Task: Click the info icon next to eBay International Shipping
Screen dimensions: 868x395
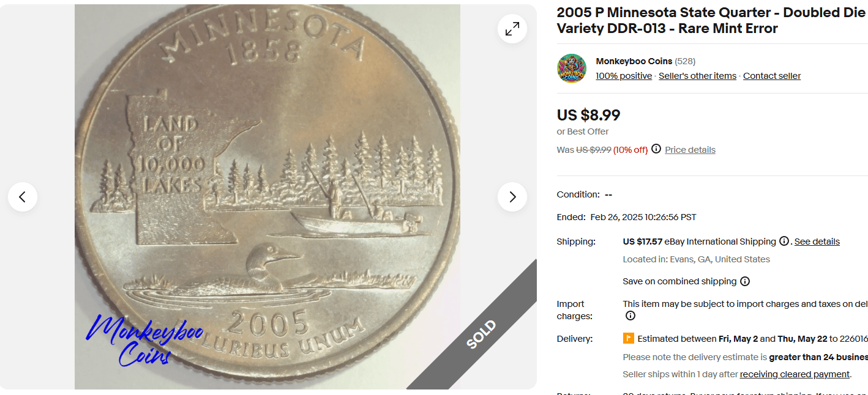Action: point(784,241)
